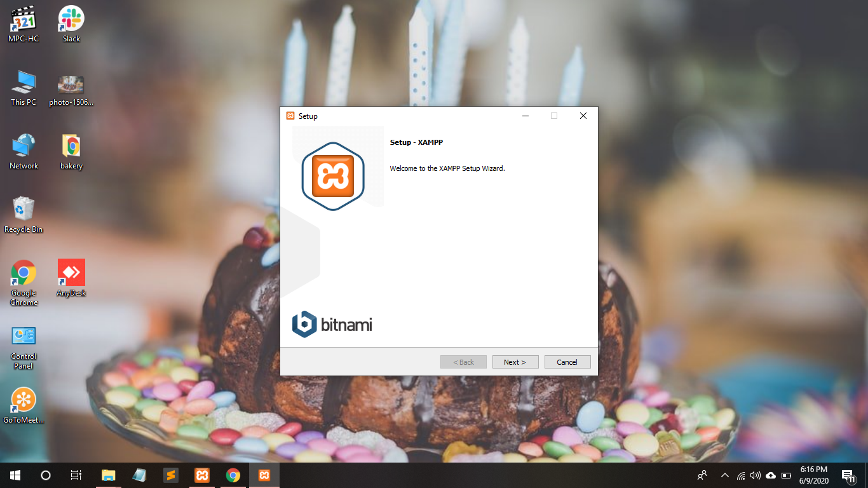Select the bakery desktop file
The image size is (868, 488).
71,151
